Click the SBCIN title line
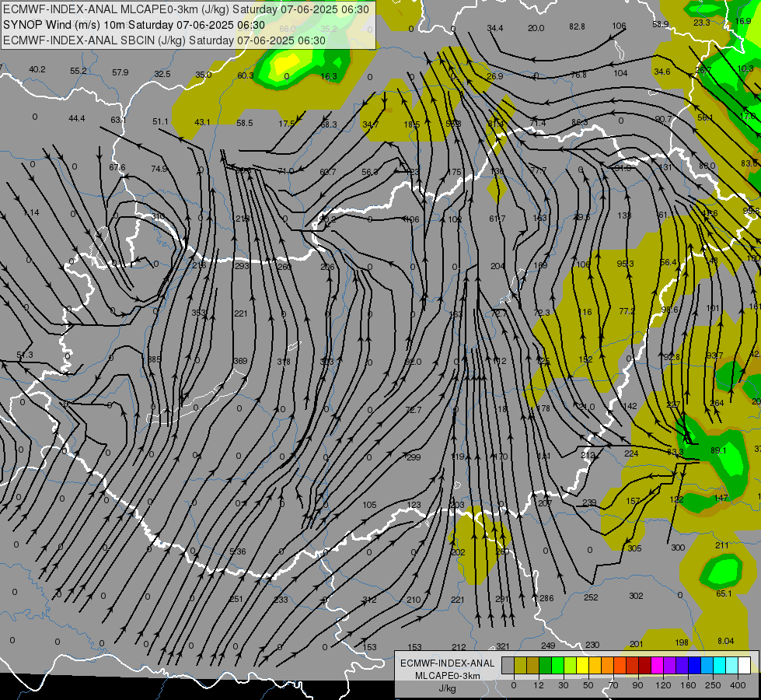This screenshot has width=761, height=700. click(164, 40)
